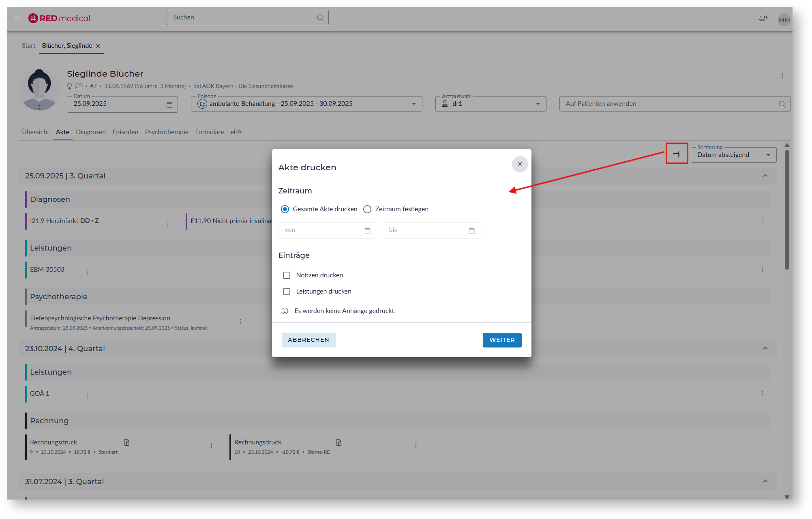812x519 pixels.
Task: Click the ABBRECHEN button
Action: 309,340
